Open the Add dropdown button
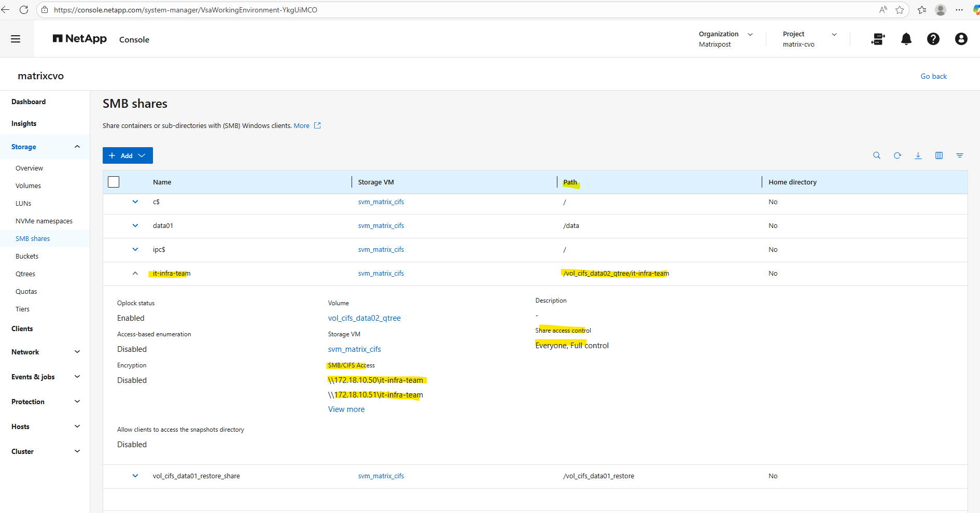Viewport: 980px width, 513px height. tap(128, 155)
